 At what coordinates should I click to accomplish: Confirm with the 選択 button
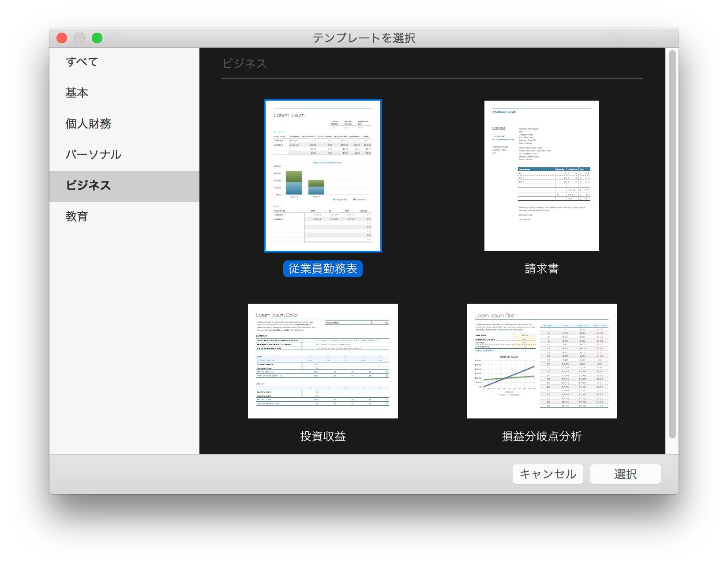[x=625, y=474]
